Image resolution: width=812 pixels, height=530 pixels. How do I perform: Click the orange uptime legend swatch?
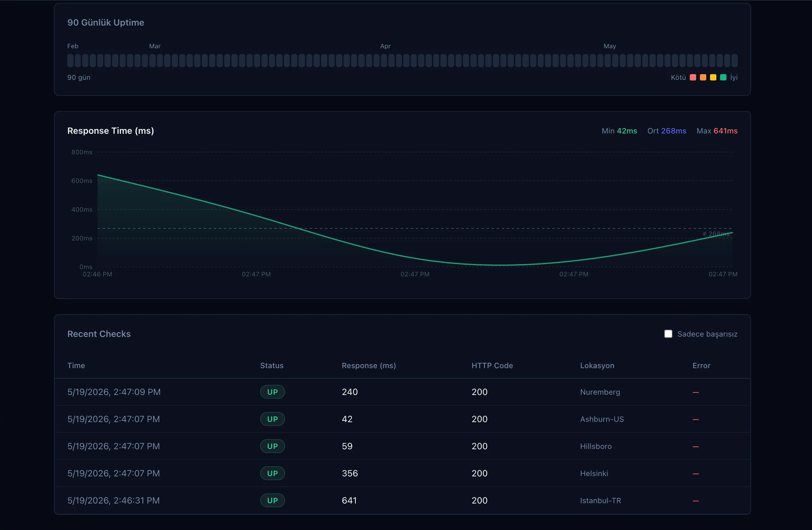click(x=703, y=77)
